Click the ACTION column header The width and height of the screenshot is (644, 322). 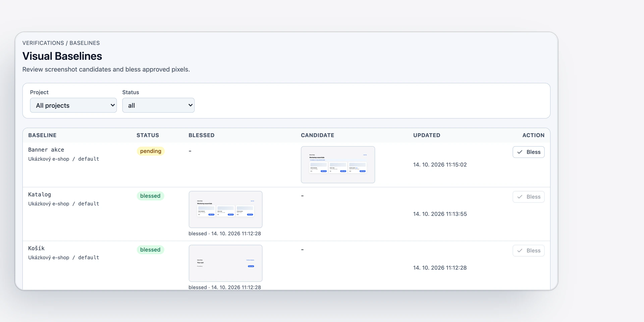pyautogui.click(x=533, y=135)
